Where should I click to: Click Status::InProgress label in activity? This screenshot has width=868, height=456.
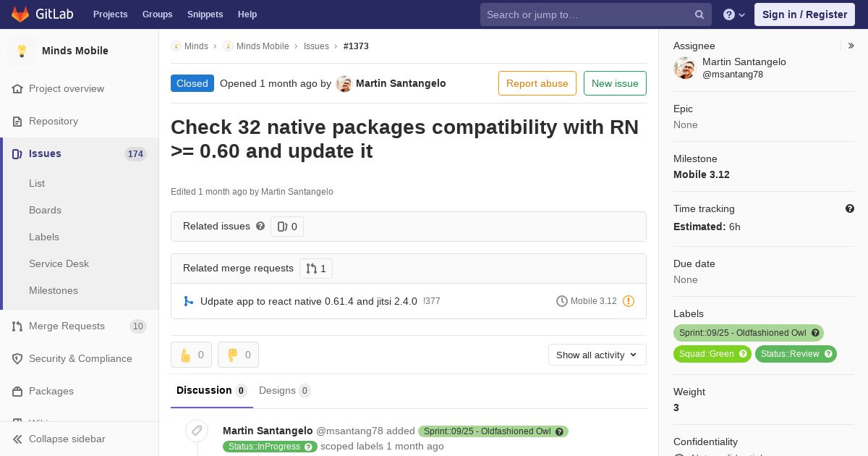[270, 447]
